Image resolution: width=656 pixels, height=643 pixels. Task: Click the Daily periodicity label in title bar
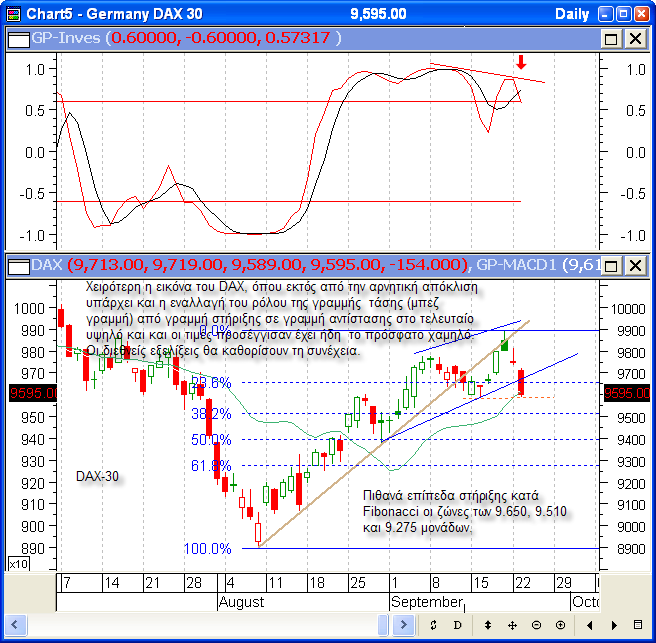coord(572,14)
